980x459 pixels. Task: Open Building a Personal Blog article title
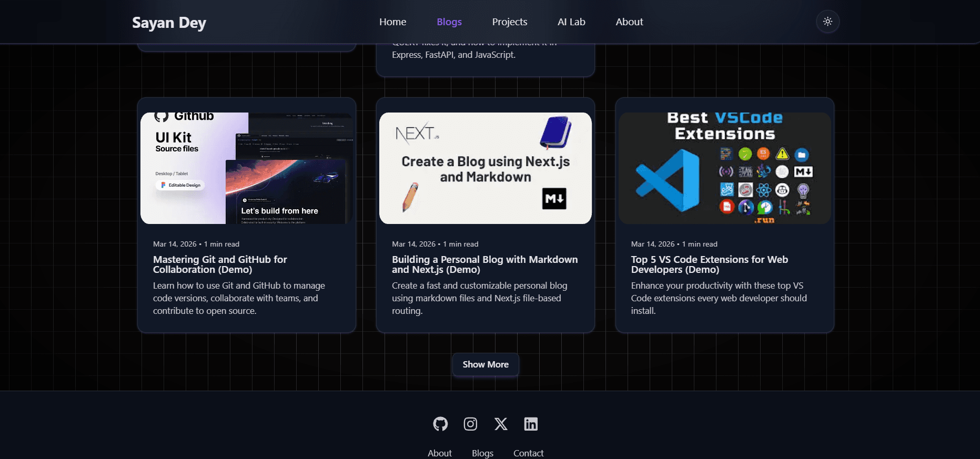click(485, 264)
